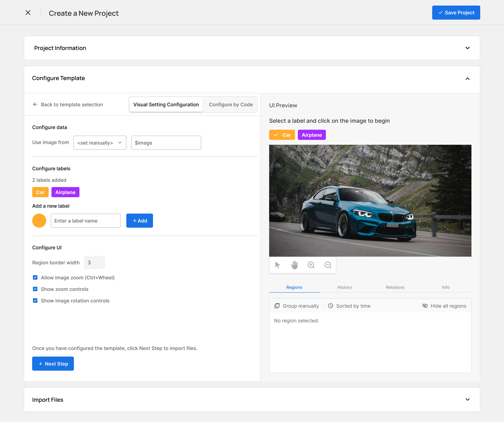504x422 pixels.
Task: Open the History tab
Action: (344, 287)
